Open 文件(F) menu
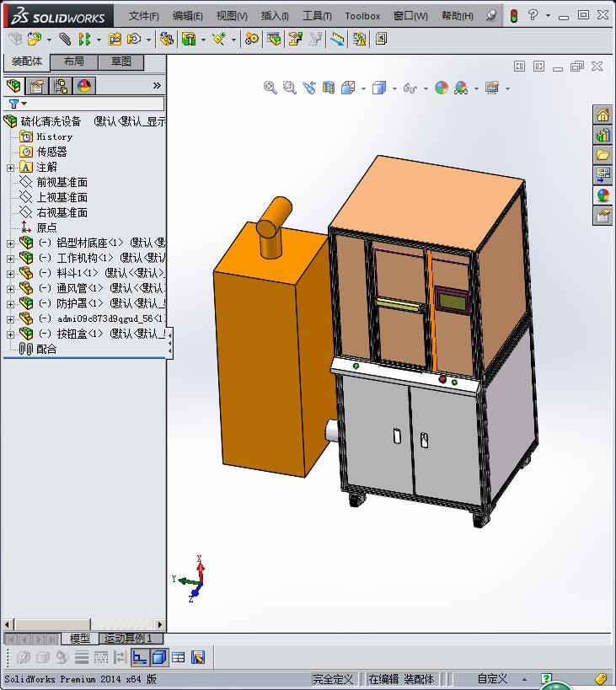 point(143,16)
